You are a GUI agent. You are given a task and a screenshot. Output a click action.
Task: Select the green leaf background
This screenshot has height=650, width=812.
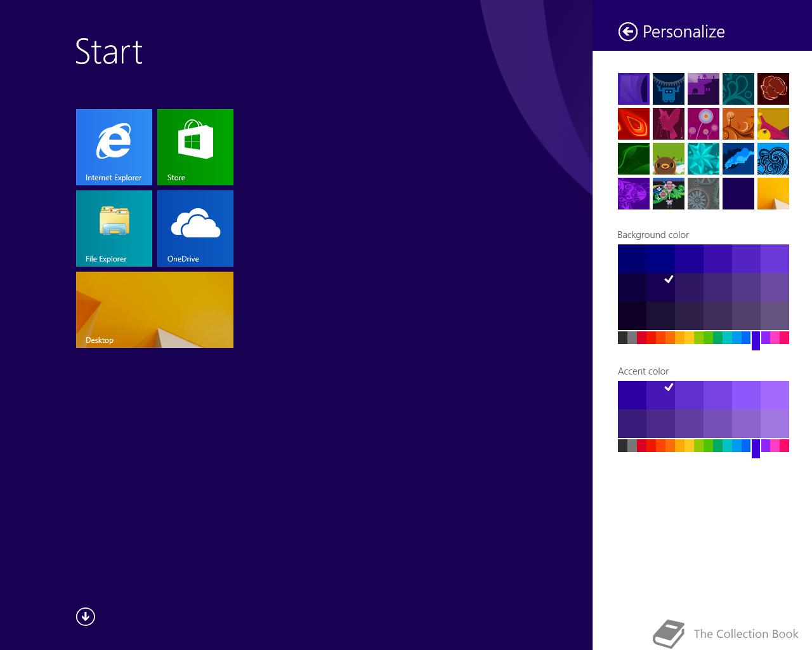634,159
